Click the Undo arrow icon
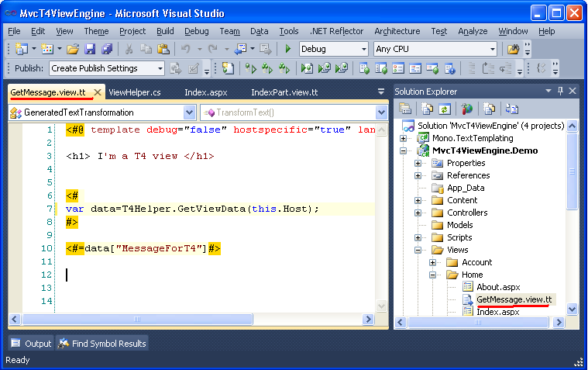The height and width of the screenshot is (370, 588). coord(185,49)
